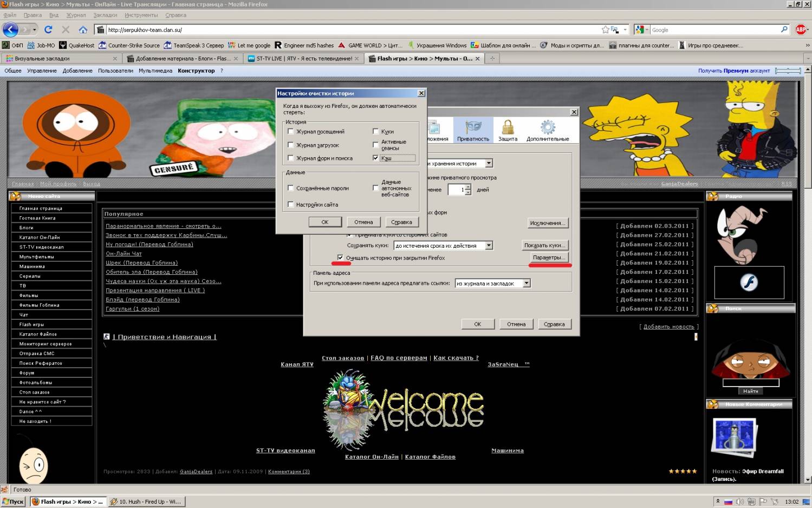Open the TeamSpeak 3 Сервер bookmark

[194, 45]
